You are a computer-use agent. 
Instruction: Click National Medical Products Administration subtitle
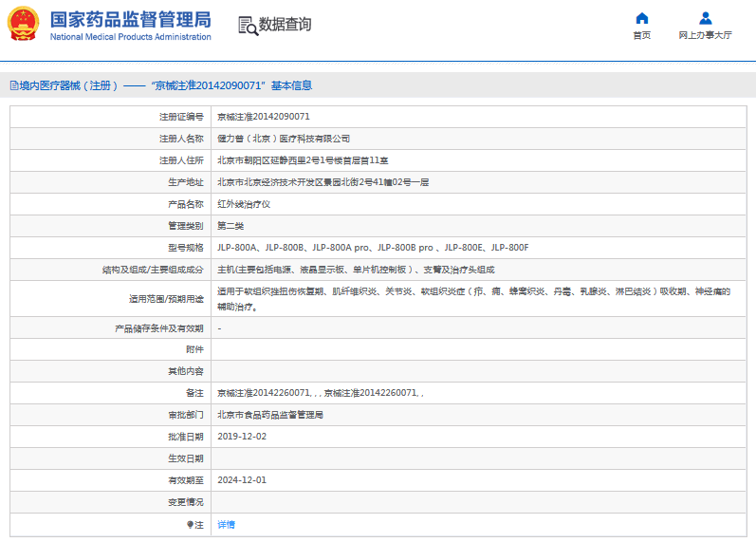tap(131, 37)
